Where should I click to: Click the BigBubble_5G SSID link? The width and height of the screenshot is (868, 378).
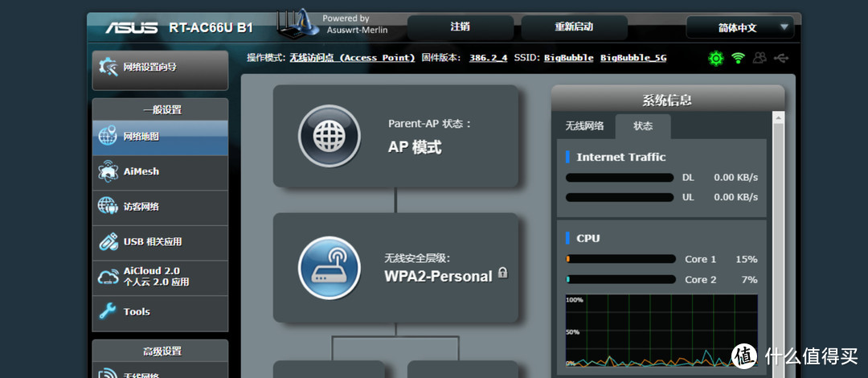pyautogui.click(x=633, y=58)
